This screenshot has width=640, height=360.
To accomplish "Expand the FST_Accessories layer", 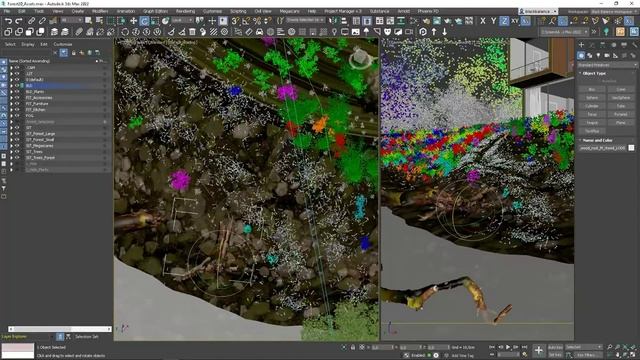I will pyautogui.click(x=11, y=98).
